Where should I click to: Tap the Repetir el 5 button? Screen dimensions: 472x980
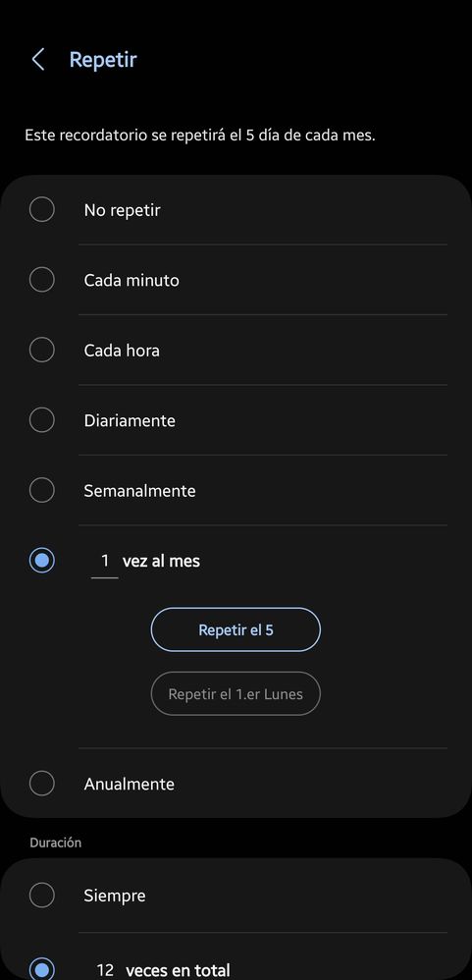pyautogui.click(x=236, y=629)
